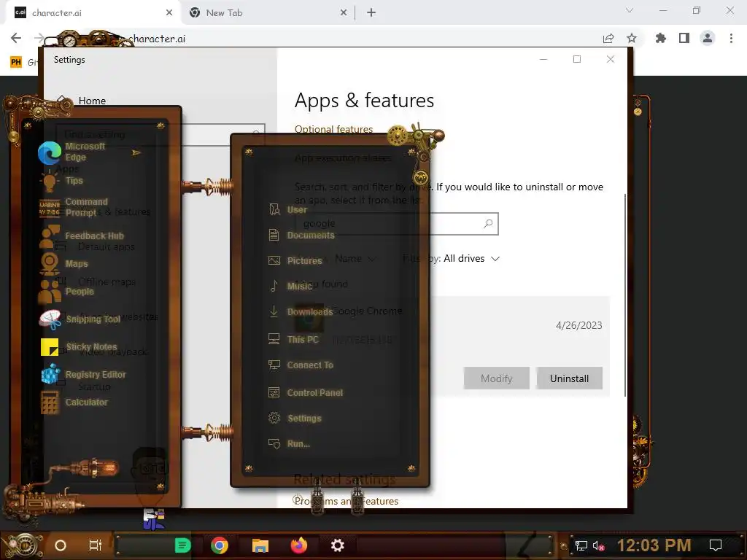747x560 pixels.
Task: Open Pictures from start menu panel
Action: 295,261
